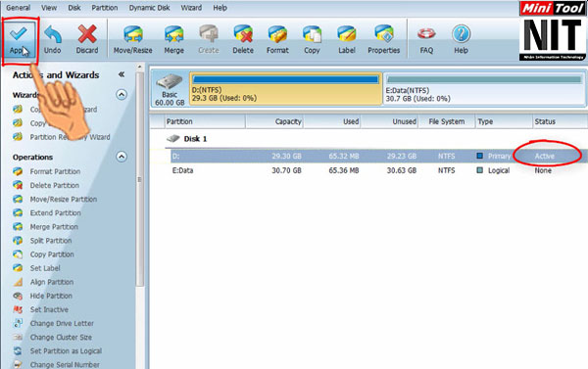Click the Basic 60.00 GB disk icon
Viewport: 588px width, 369px height.
pos(170,89)
